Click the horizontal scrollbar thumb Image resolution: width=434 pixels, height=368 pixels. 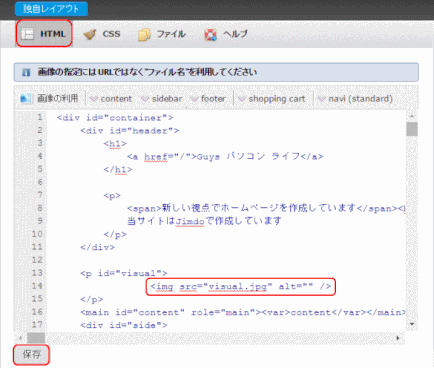pyautogui.click(x=36, y=338)
